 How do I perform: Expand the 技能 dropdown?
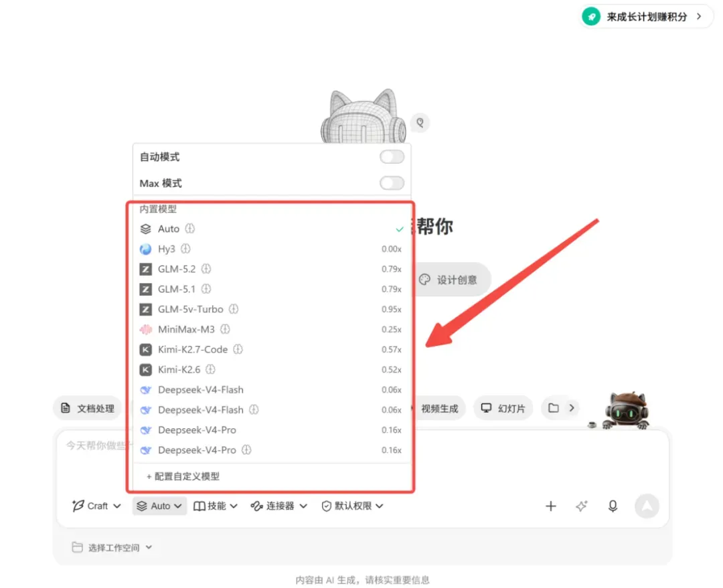(216, 506)
